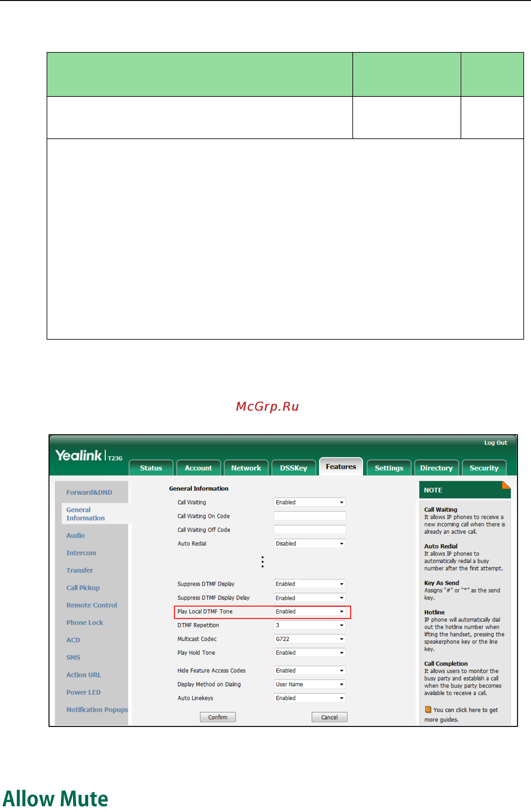Click the 'Hotline' note heading

point(434,612)
